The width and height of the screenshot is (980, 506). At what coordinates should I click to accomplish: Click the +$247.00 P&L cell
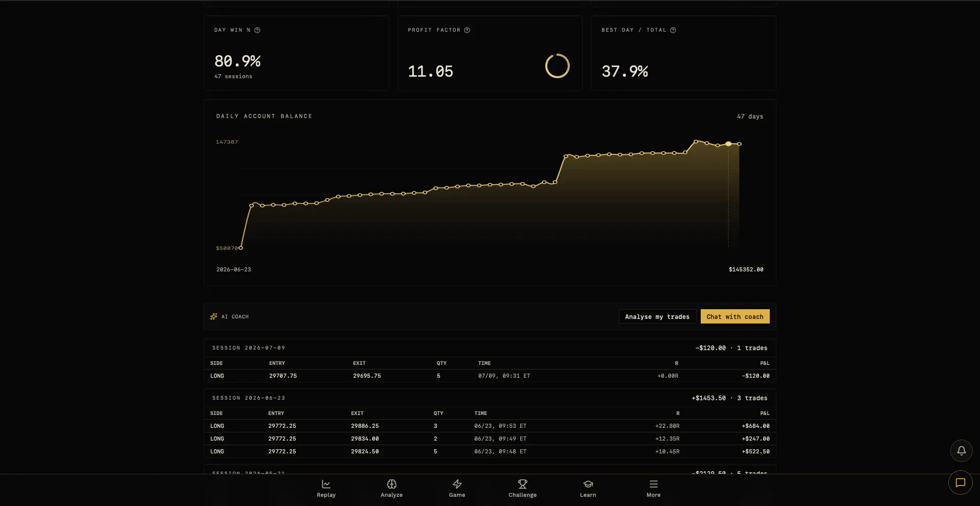tap(755, 439)
